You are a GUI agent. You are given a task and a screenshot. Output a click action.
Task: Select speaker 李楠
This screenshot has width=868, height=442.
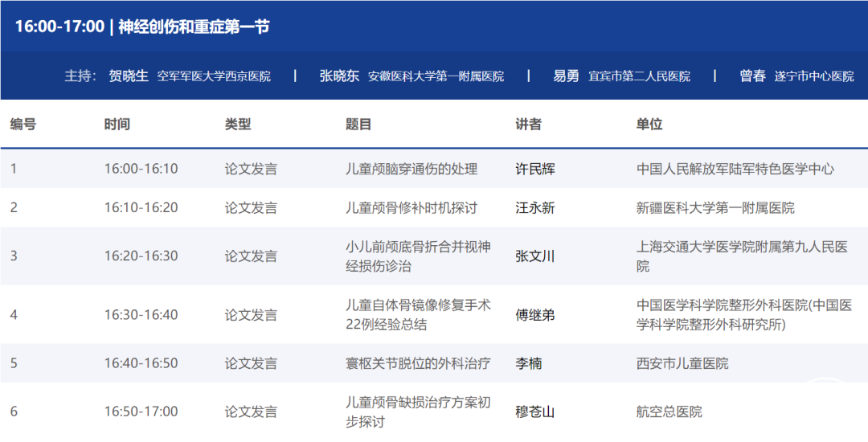(x=529, y=363)
